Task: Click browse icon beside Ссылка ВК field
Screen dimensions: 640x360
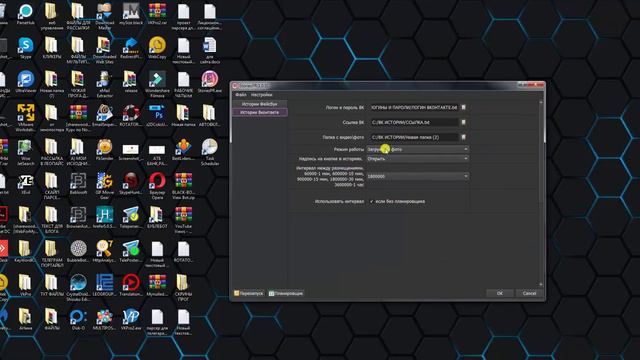Action: click(463, 122)
